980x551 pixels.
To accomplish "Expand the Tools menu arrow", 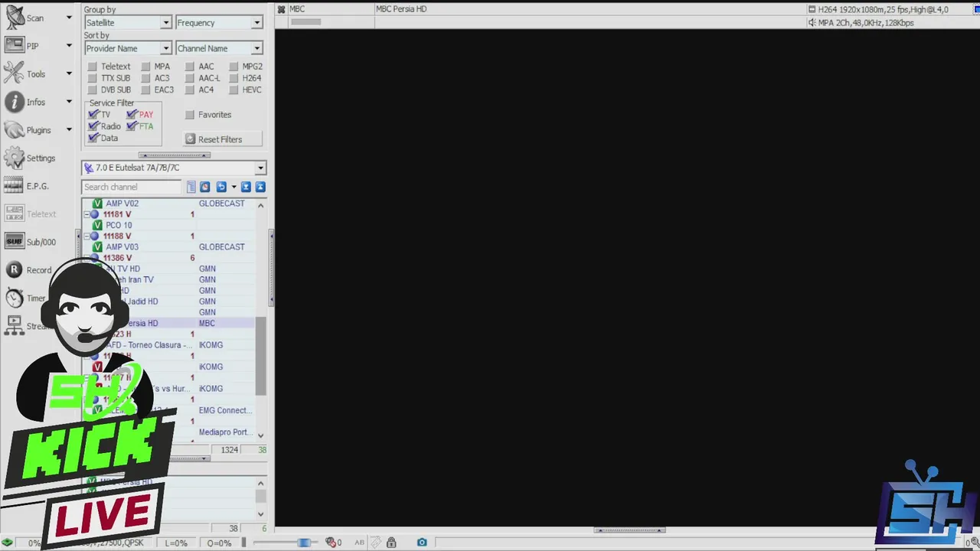I will [x=68, y=74].
